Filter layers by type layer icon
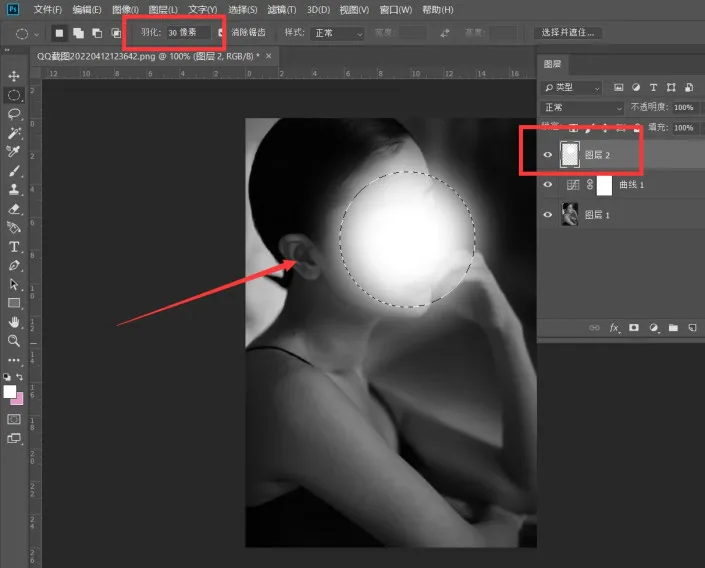This screenshot has width=705, height=568. pos(653,88)
